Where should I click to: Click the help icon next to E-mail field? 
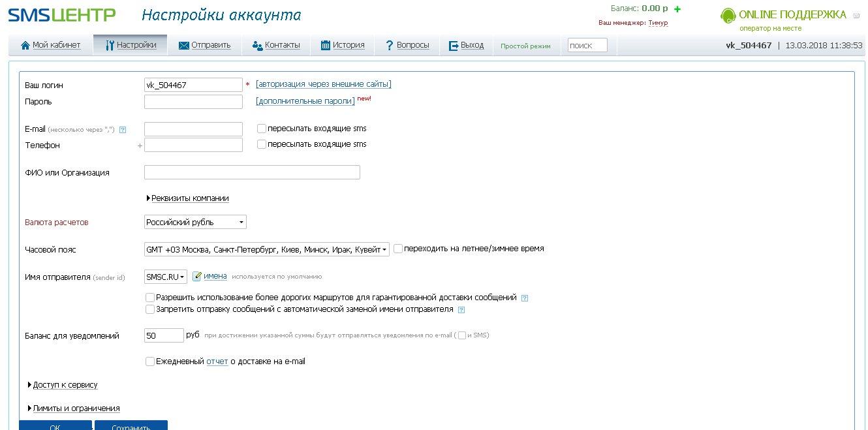(123, 129)
